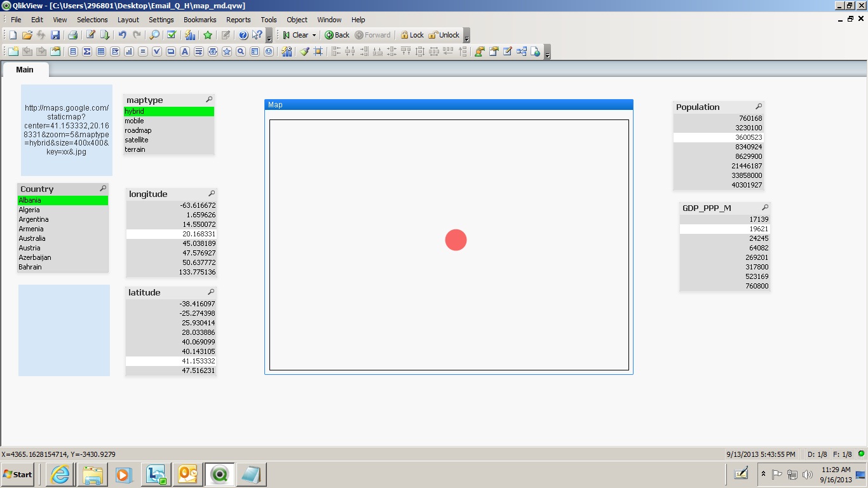Screen dimensions: 868x488
Task: Open the Bookmarks menu
Action: [x=200, y=20]
